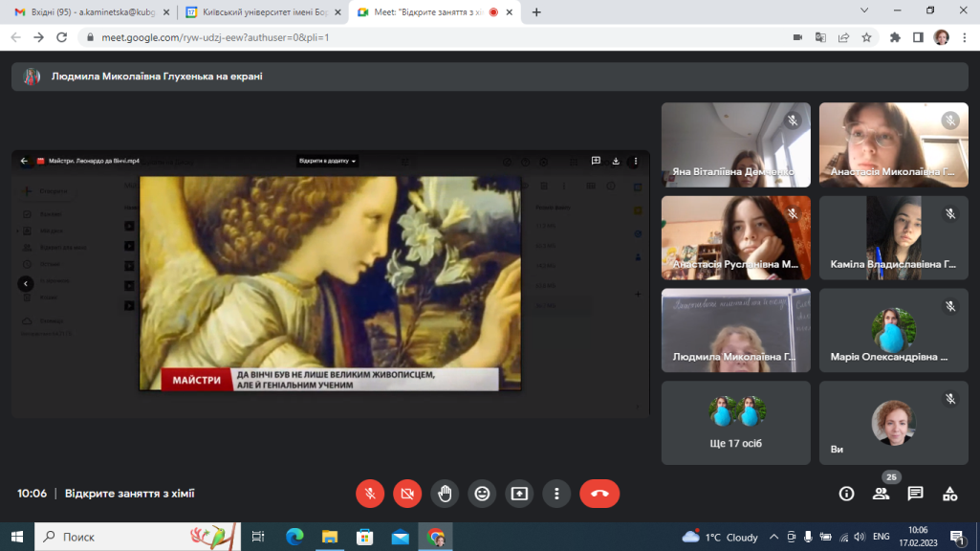Open a new browser tab
The image size is (980, 551).
click(x=536, y=12)
